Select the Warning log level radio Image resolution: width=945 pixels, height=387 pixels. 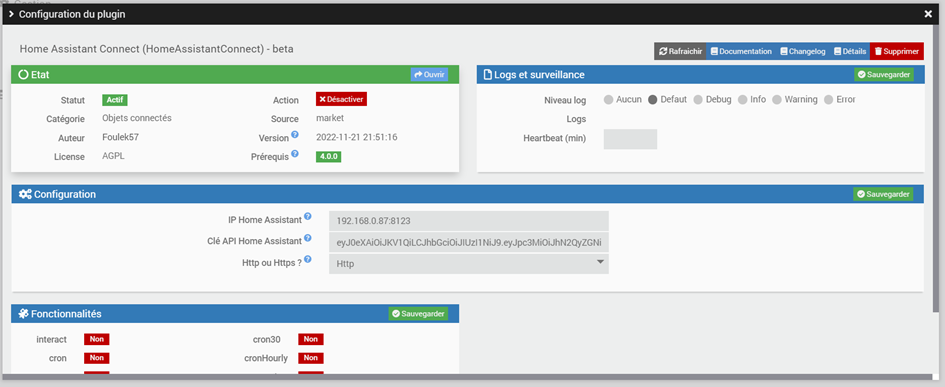[x=777, y=99]
